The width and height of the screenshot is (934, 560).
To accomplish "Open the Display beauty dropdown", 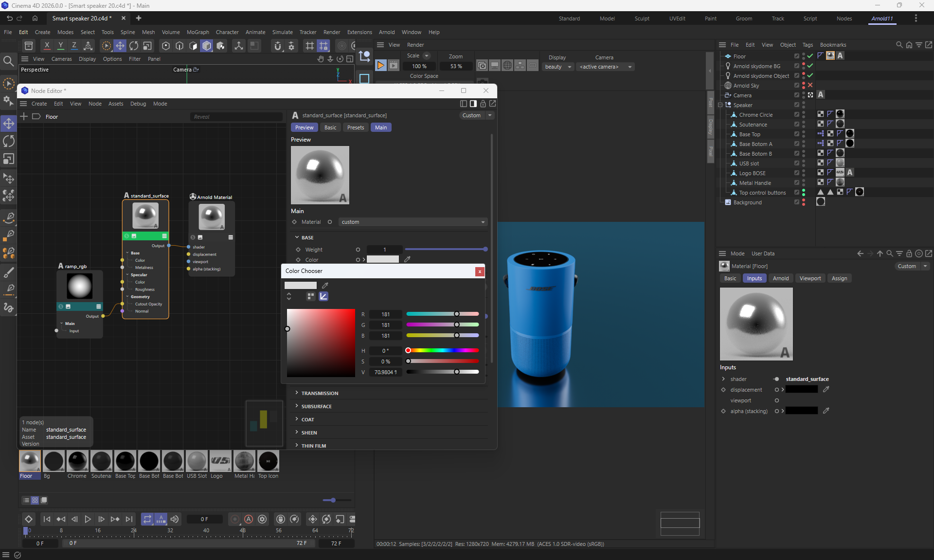I will tap(557, 67).
